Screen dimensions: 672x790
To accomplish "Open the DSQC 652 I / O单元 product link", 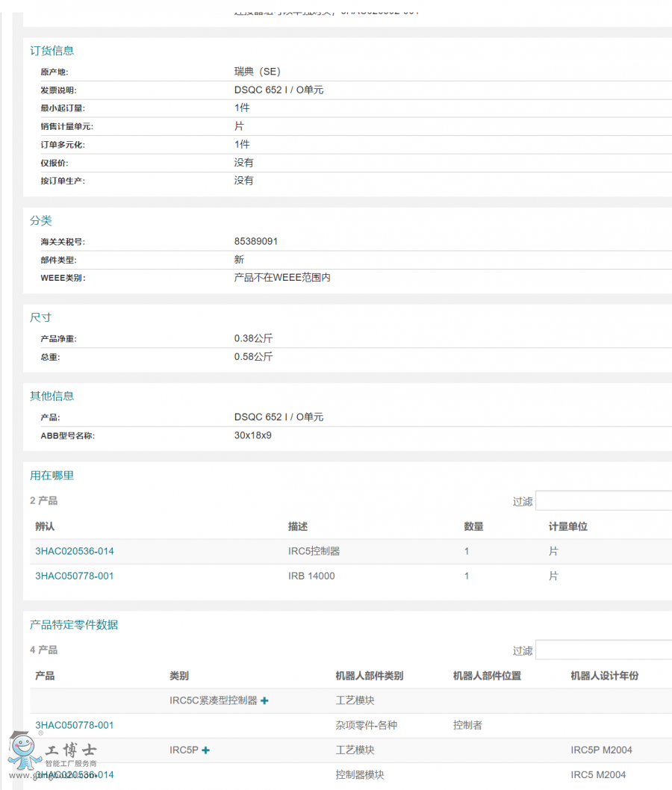I will pyautogui.click(x=279, y=417).
